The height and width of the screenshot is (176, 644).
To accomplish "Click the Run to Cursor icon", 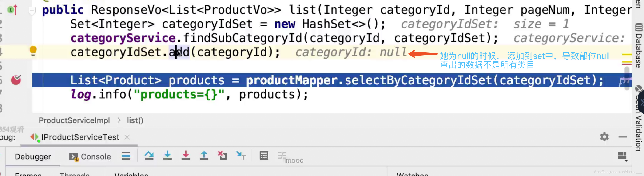I will pyautogui.click(x=241, y=156).
